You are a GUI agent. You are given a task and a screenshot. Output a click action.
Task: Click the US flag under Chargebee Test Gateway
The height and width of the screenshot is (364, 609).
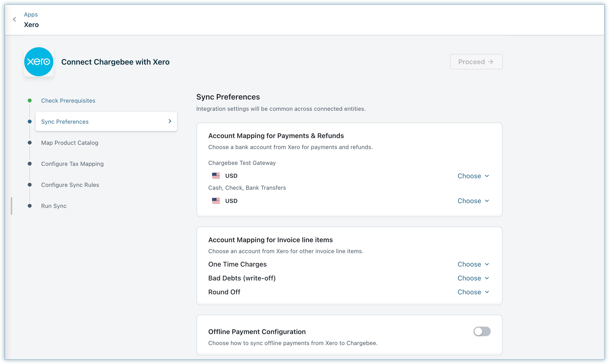pos(216,176)
